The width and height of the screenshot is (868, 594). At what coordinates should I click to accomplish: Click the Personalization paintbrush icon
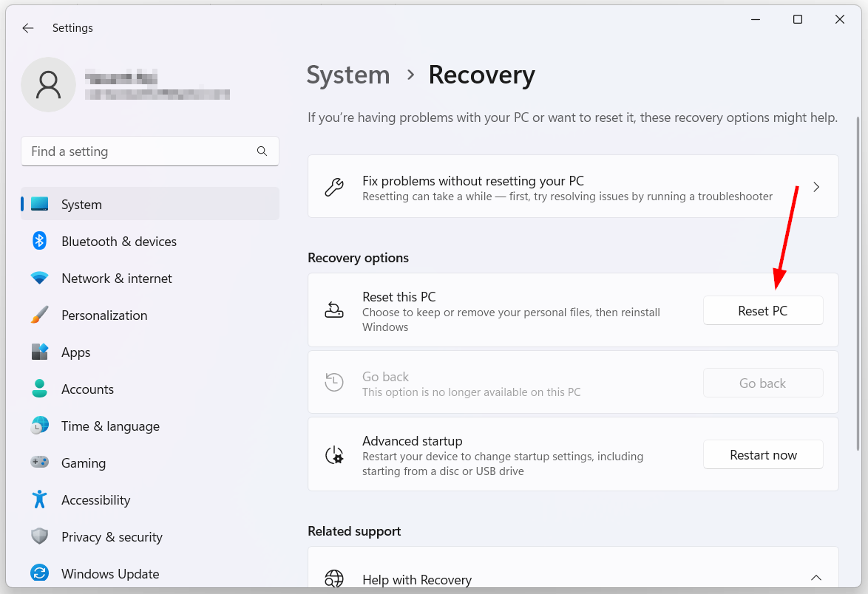(x=39, y=315)
